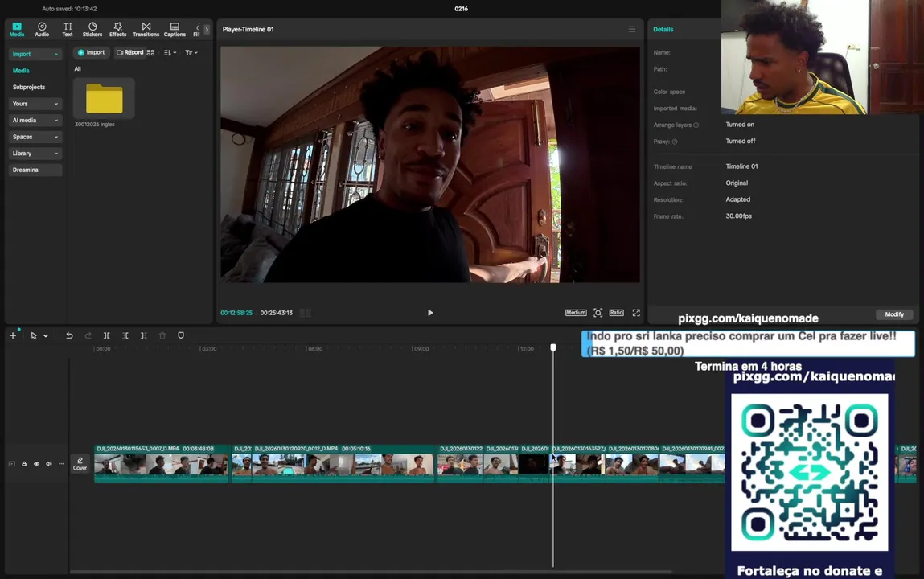Switch to the Media tab

pos(17,30)
